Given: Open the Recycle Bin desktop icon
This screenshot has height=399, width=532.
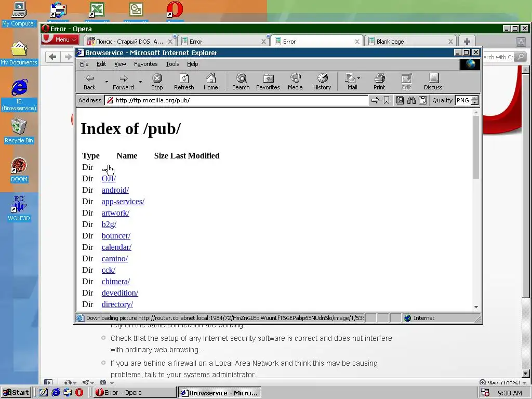Looking at the screenshot, I should tap(19, 131).
